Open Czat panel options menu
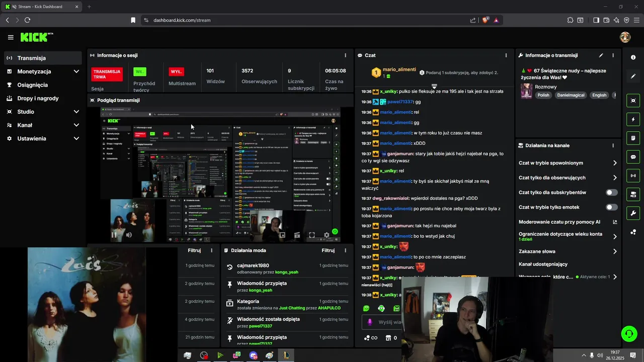Screen dimensions: 644x362 506,55
